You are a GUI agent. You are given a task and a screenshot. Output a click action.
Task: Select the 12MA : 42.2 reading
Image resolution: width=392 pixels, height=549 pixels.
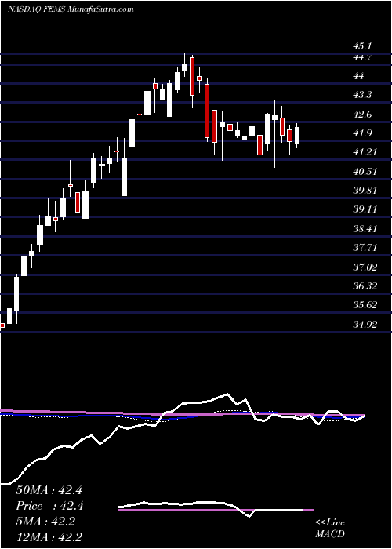(49, 537)
